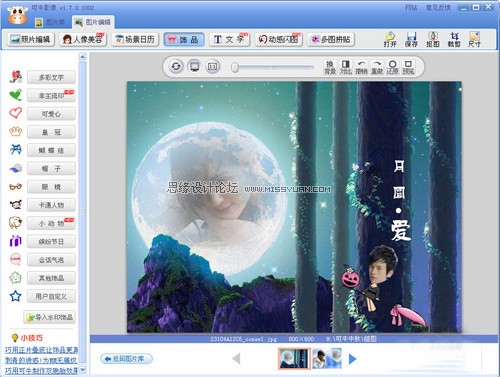Click the glasses icon for 眼镜
Image resolution: width=500 pixels, height=377 pixels.
point(16,187)
